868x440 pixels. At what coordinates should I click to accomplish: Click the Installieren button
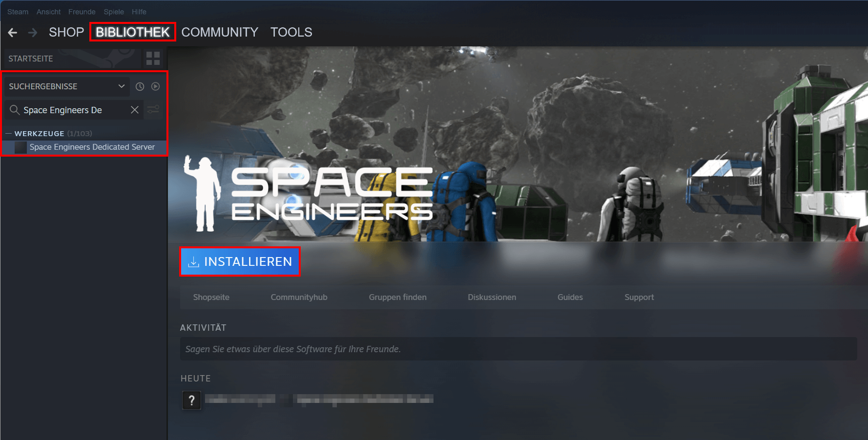[240, 261]
